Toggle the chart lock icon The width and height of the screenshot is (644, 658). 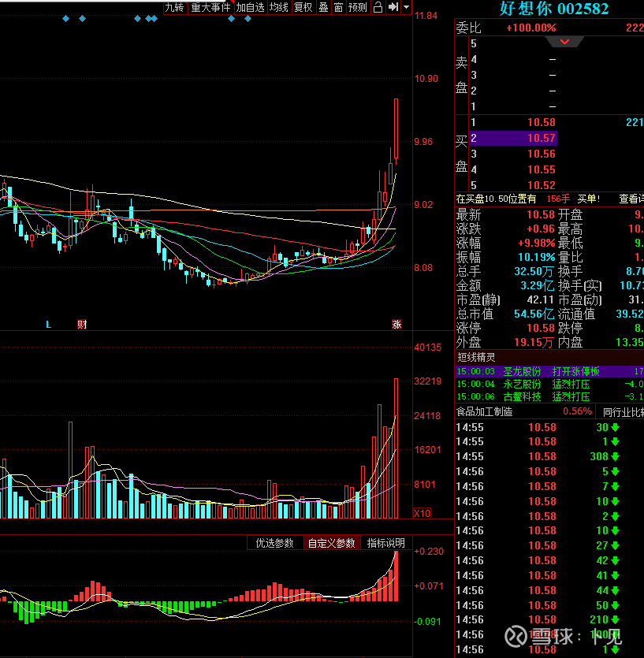click(378, 7)
